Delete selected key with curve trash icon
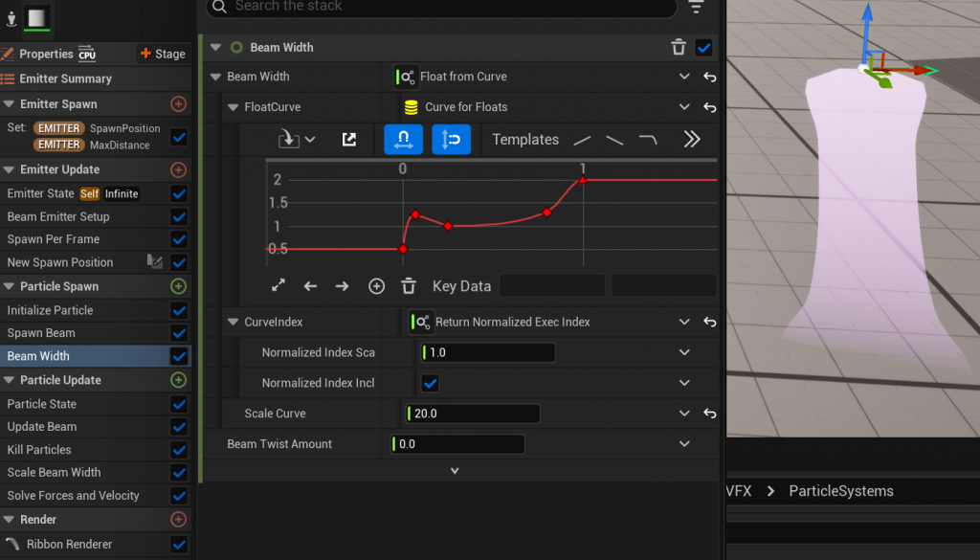 tap(409, 285)
